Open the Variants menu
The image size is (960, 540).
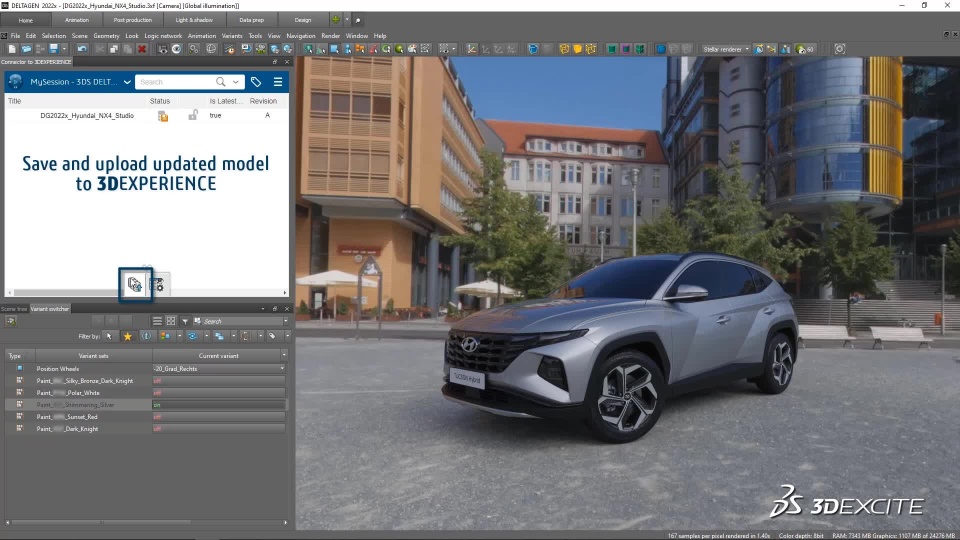(232, 36)
